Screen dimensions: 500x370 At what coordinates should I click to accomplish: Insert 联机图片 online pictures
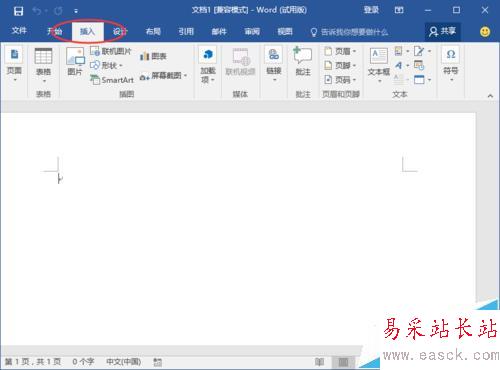111,51
